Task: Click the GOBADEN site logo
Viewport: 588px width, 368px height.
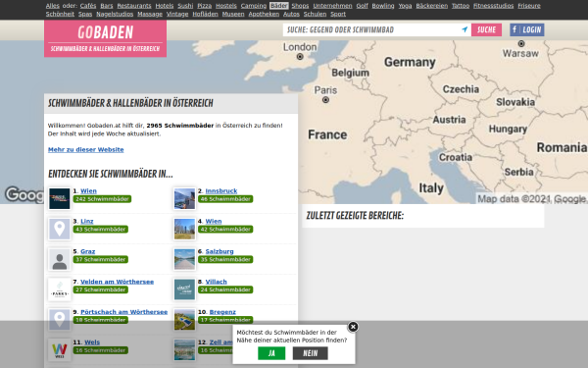Action: click(x=106, y=38)
